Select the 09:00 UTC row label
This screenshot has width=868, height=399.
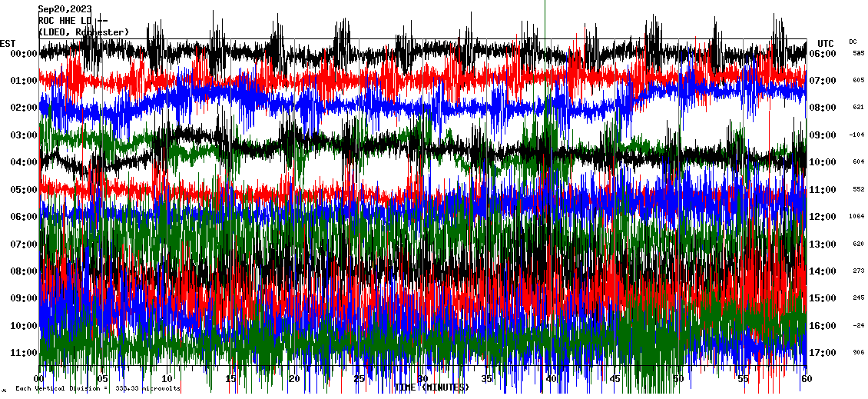824,135
